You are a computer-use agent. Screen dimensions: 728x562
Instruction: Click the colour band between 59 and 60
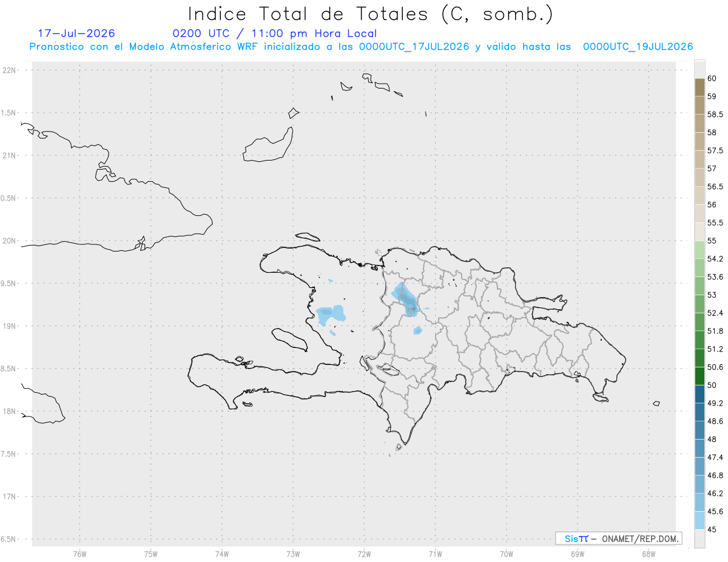[x=699, y=87]
